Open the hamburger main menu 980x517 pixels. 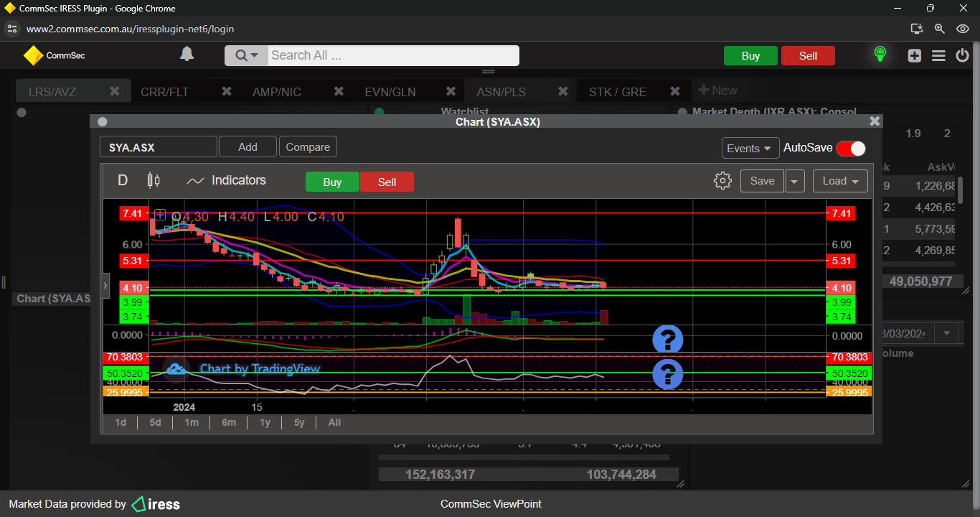(x=938, y=55)
